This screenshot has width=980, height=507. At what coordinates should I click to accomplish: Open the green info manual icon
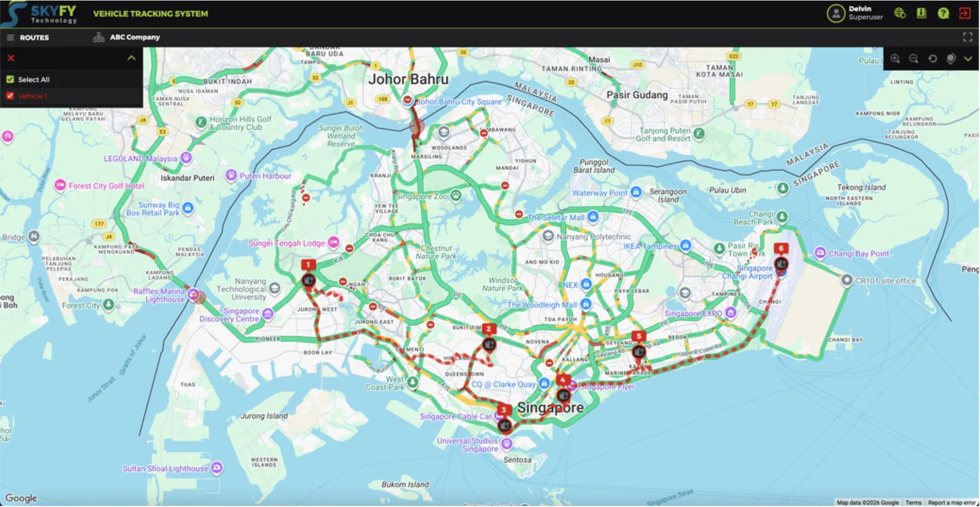(921, 13)
